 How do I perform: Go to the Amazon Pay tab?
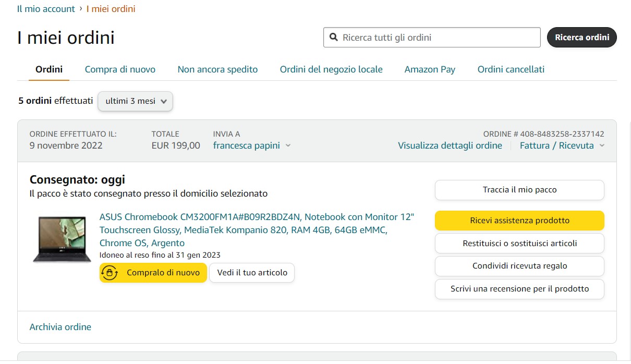430,69
